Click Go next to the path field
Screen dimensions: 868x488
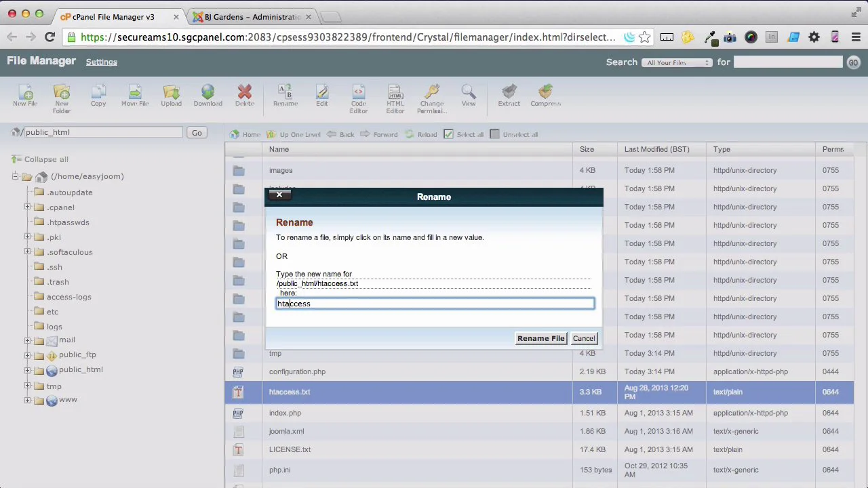click(x=197, y=133)
